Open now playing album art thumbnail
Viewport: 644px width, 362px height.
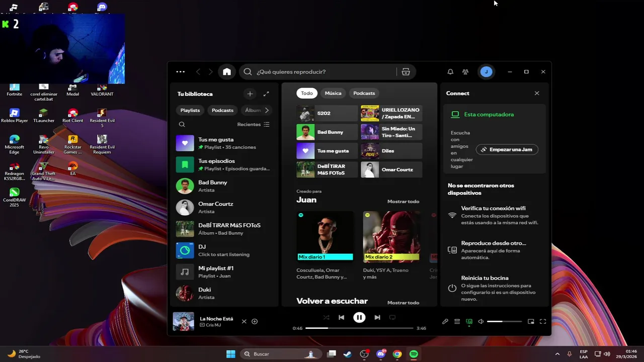coord(184,321)
